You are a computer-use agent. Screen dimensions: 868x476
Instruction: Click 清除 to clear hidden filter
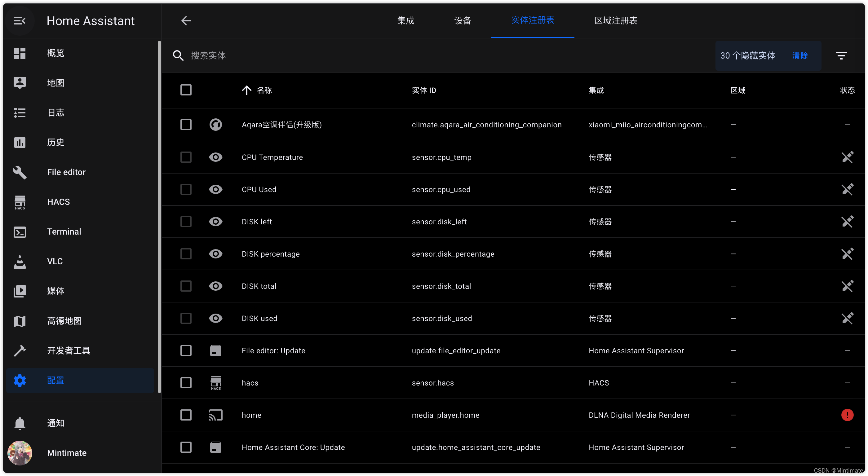coord(799,55)
